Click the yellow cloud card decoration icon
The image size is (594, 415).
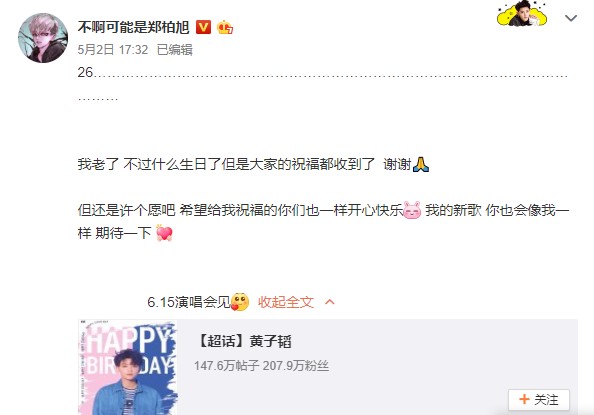click(x=522, y=14)
